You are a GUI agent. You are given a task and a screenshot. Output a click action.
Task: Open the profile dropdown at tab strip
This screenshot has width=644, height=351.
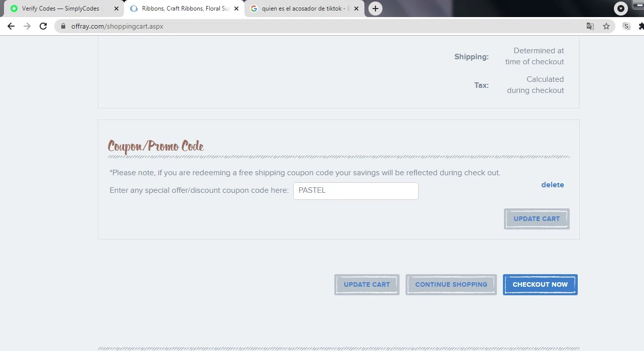point(621,9)
